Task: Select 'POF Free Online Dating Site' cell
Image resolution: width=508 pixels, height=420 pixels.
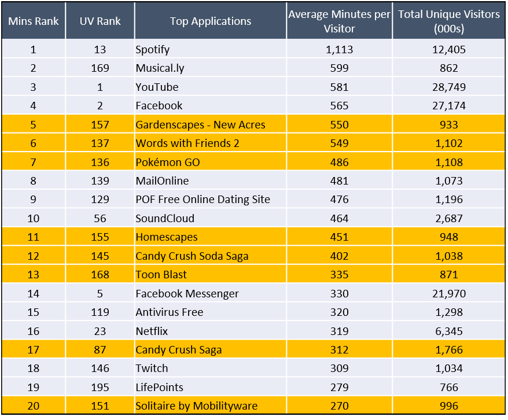Action: click(210, 200)
